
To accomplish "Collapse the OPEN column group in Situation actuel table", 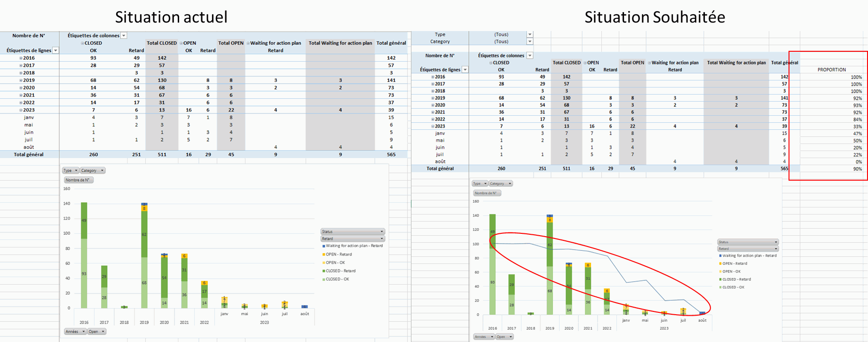I will click(x=181, y=43).
